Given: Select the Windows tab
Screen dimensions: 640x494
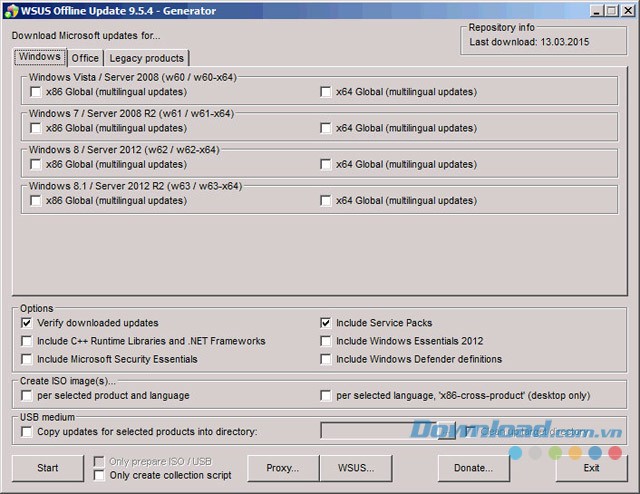Looking at the screenshot, I should 40,56.
